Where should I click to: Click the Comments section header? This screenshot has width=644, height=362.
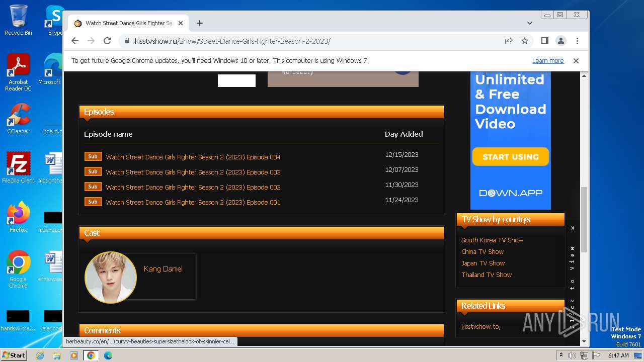[262, 330]
